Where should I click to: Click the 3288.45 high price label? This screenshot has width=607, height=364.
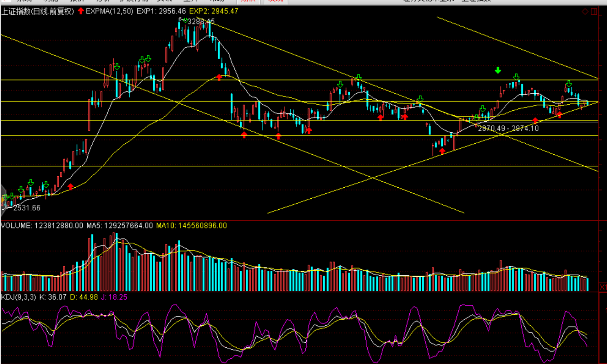[201, 22]
